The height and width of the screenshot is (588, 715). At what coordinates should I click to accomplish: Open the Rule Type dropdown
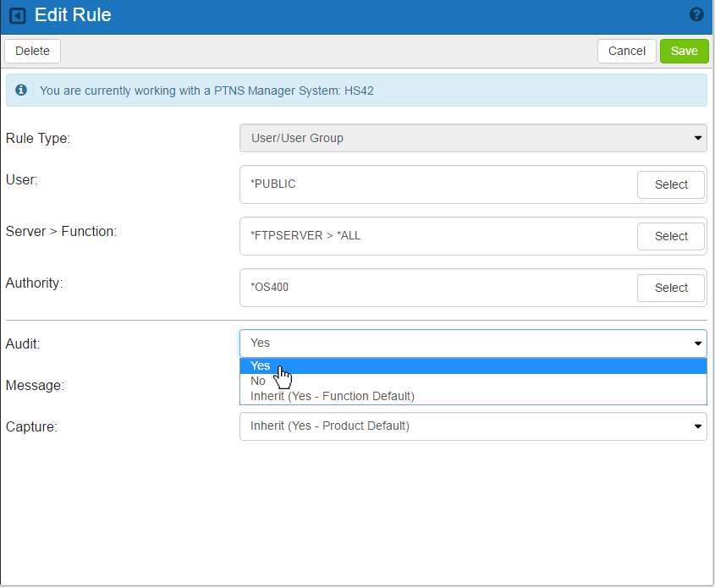click(472, 138)
